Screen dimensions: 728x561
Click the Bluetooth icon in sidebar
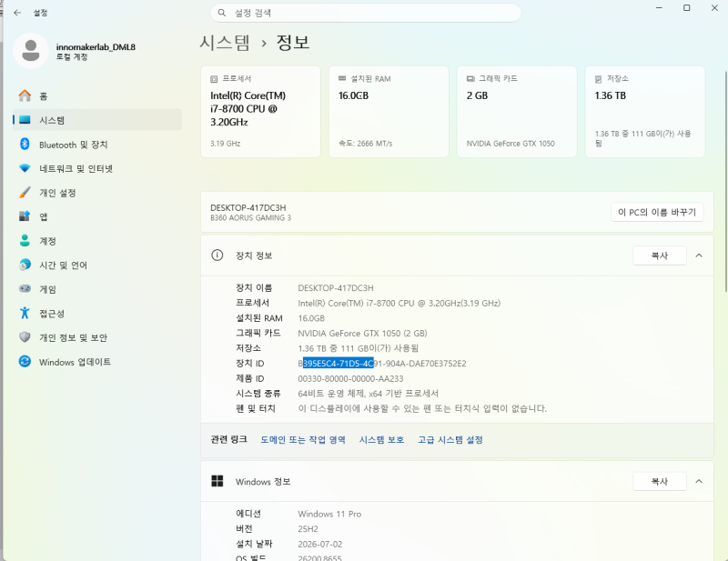(x=25, y=145)
